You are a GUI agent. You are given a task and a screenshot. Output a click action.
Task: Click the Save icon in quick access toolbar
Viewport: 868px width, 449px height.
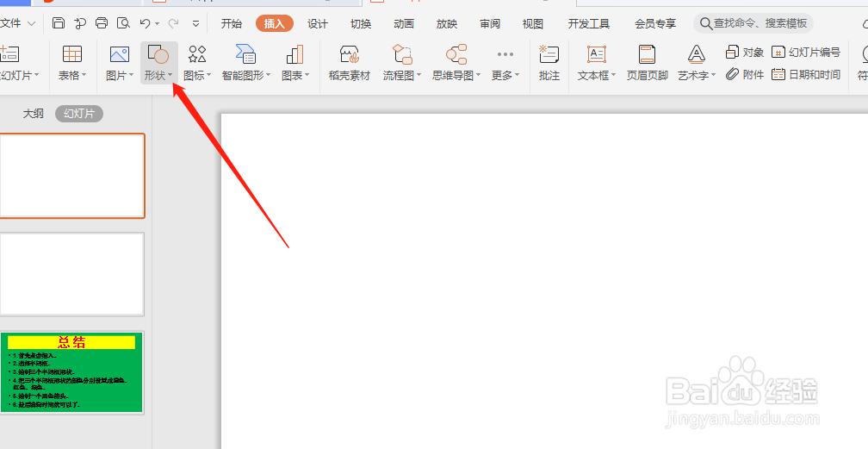[59, 23]
